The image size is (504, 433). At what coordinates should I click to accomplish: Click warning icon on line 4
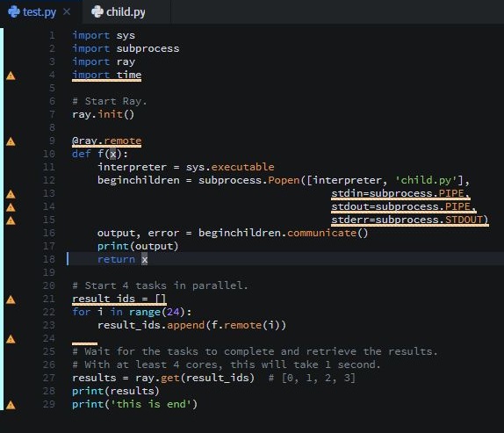coord(11,76)
